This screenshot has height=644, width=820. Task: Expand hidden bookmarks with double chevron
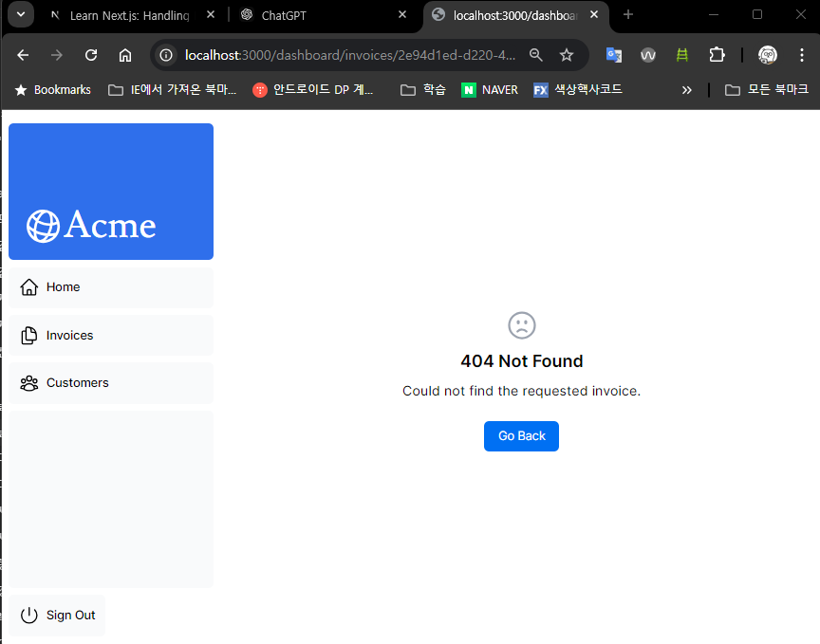[686, 90]
